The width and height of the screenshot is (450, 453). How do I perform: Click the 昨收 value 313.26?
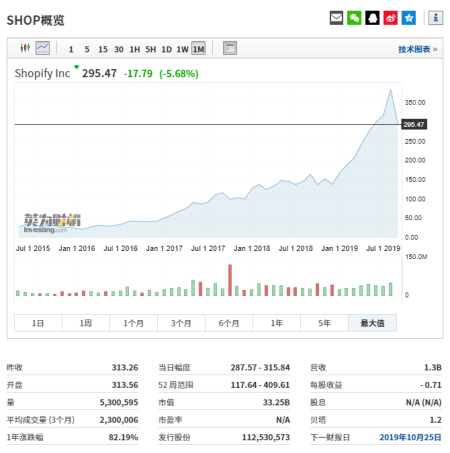pos(125,367)
